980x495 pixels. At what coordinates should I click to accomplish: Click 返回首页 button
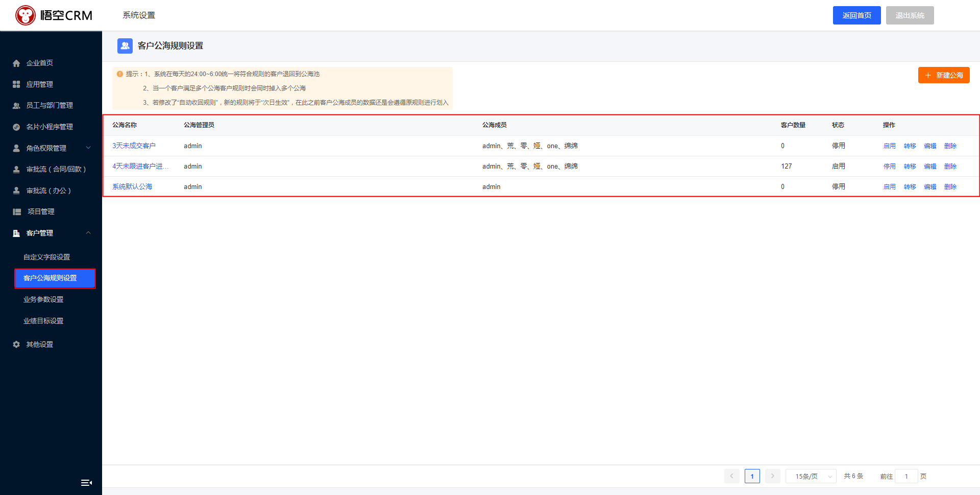[x=856, y=15]
